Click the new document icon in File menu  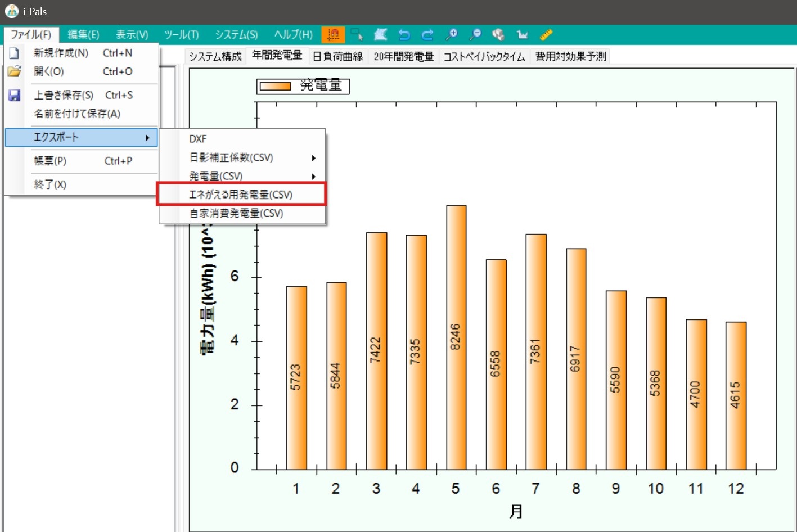[x=14, y=53]
